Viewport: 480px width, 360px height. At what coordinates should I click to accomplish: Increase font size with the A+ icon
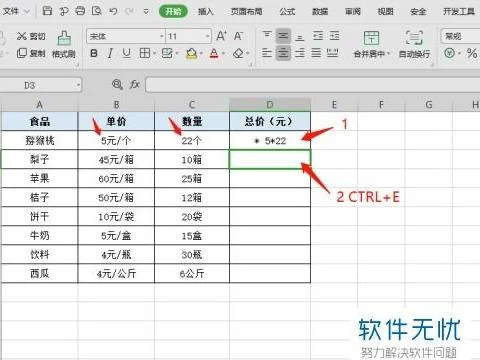click(222, 36)
